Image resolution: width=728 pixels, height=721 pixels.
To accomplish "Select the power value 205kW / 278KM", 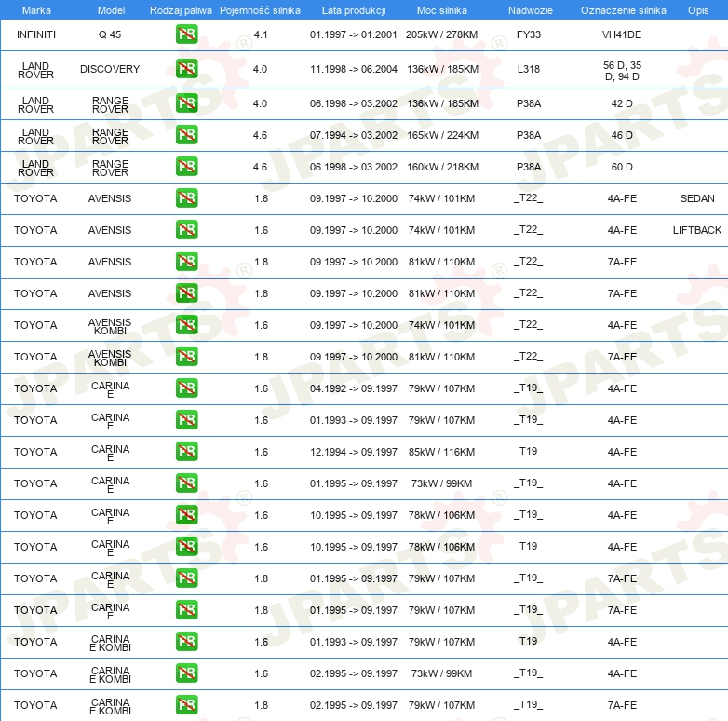I will (x=441, y=34).
